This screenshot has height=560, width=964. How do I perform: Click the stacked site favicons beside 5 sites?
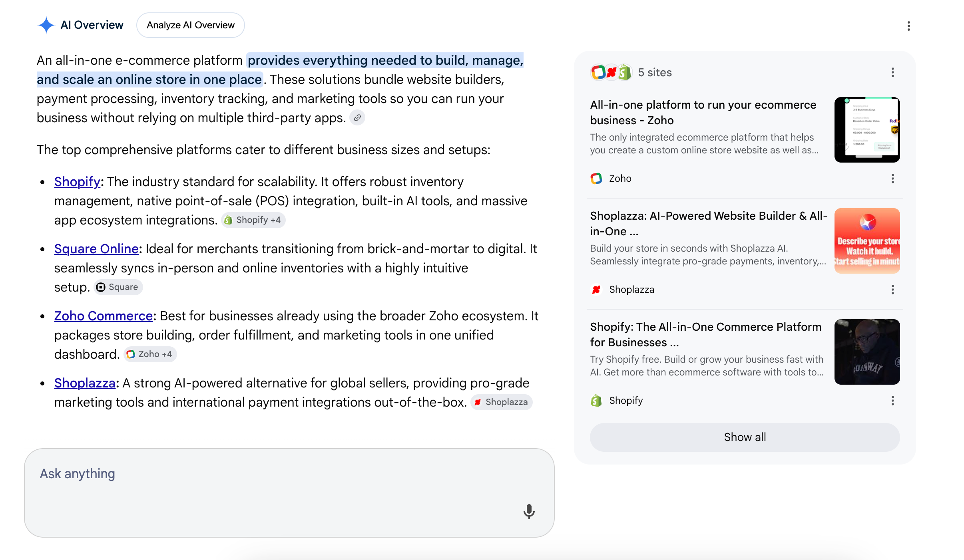pyautogui.click(x=611, y=72)
